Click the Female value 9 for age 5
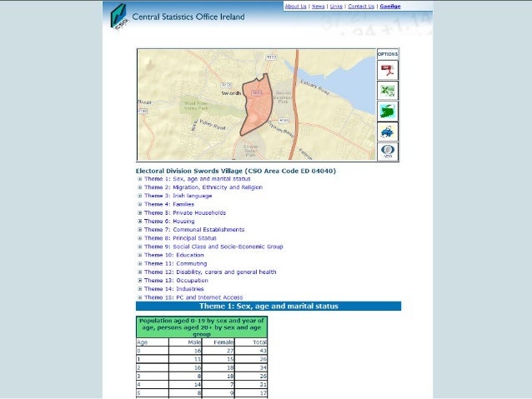 [x=218, y=393]
